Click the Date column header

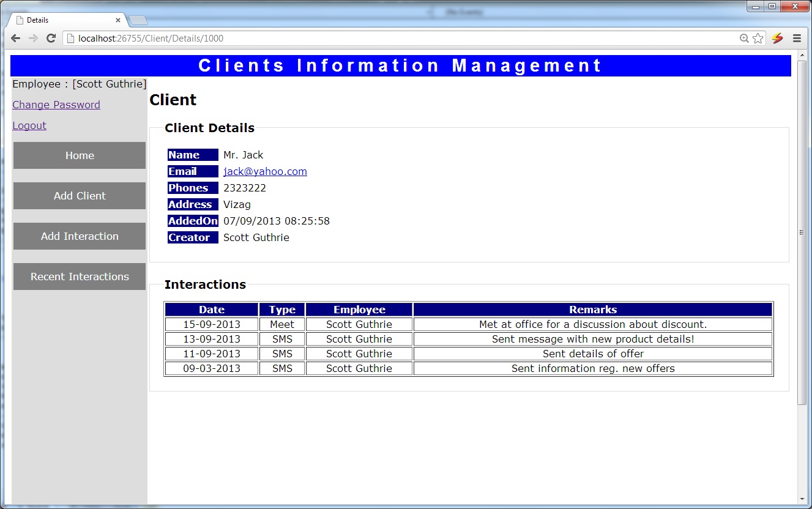[x=212, y=310]
